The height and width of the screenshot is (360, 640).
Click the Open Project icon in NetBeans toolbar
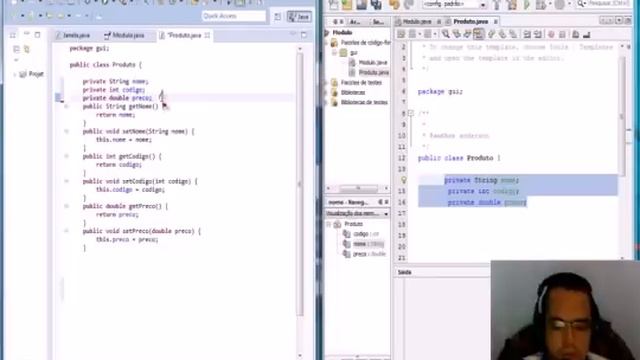(x=362, y=4)
